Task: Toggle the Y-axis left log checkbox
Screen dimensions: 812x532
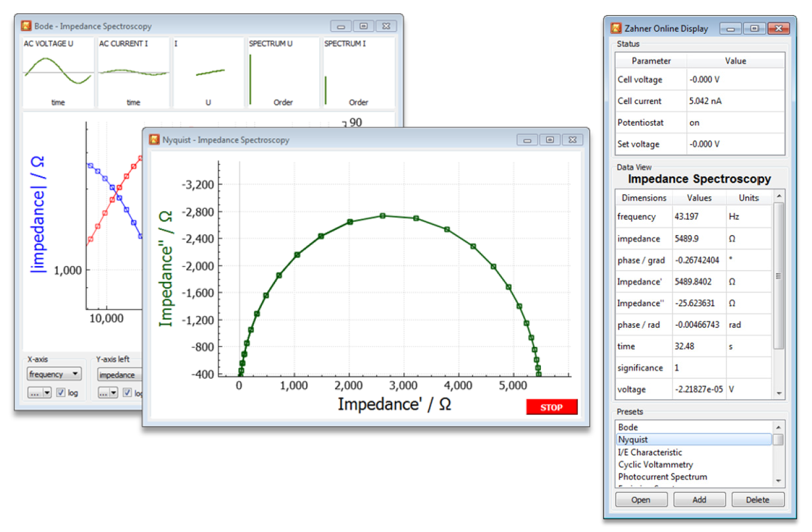Action: 128,392
